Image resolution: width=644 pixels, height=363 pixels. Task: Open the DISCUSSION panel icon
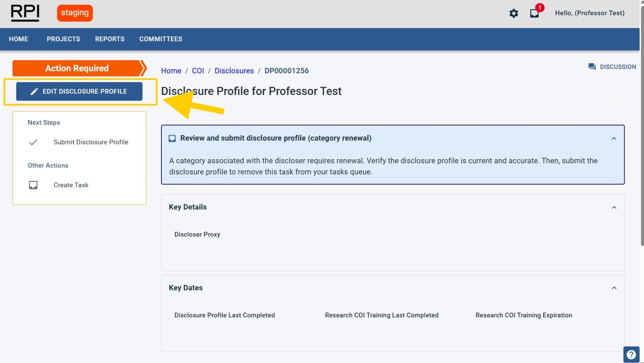point(592,67)
